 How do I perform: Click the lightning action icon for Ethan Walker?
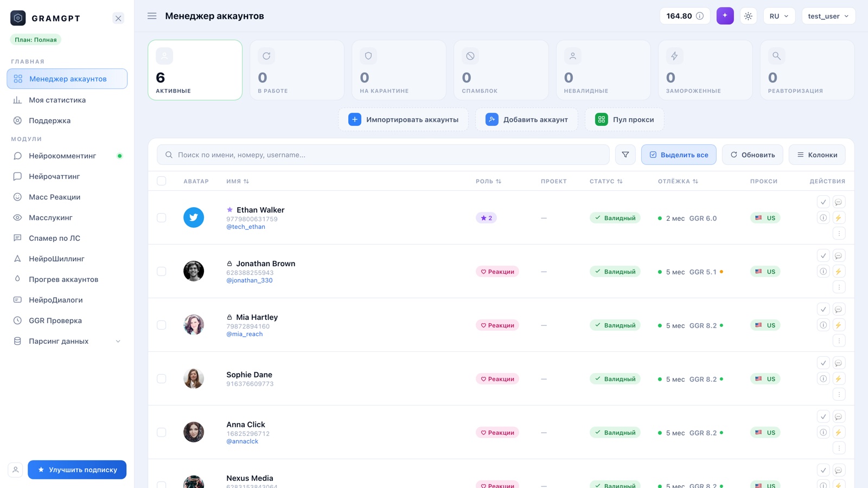839,218
